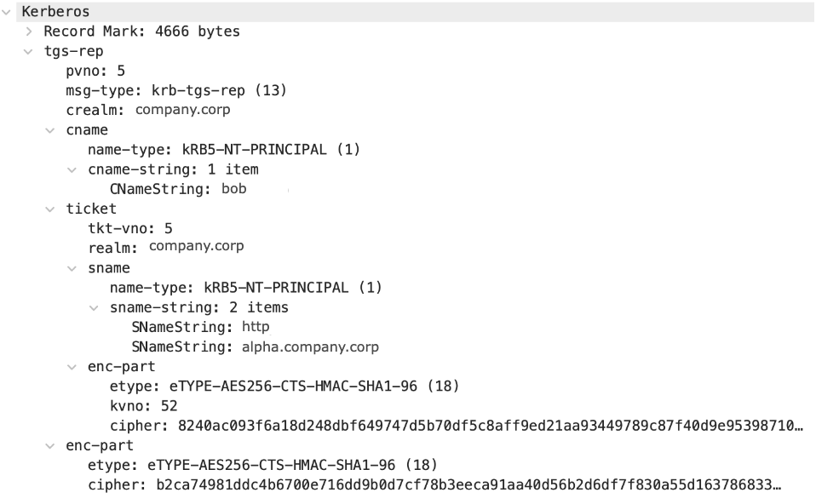The height and width of the screenshot is (504, 816).
Task: Select the kvno: 52 row
Action: [143, 406]
